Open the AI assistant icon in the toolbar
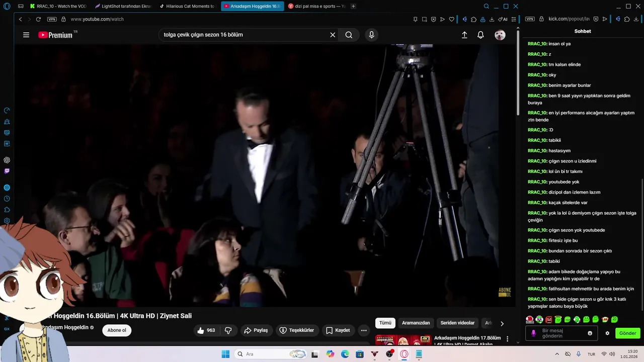The width and height of the screenshot is (644, 362). (x=503, y=19)
